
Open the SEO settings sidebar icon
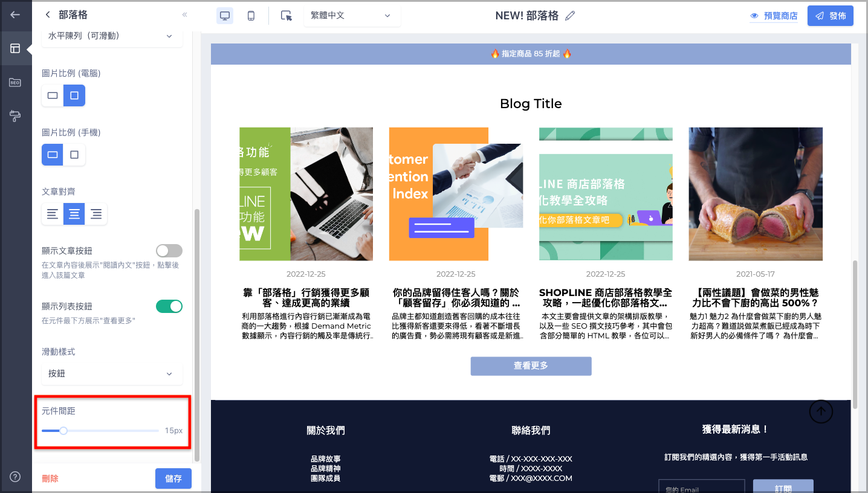pyautogui.click(x=15, y=82)
